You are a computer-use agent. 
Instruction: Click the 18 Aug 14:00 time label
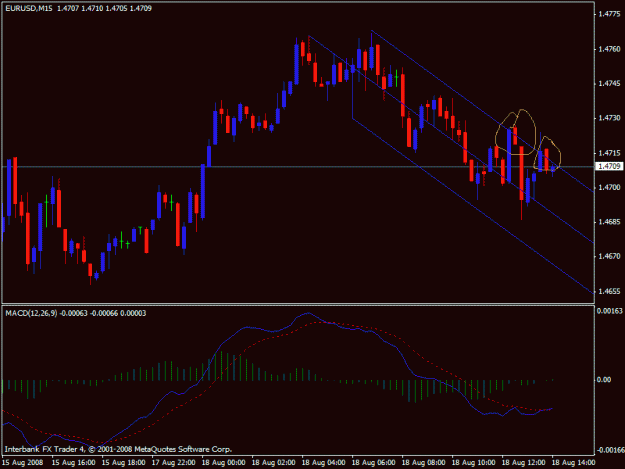point(574,463)
